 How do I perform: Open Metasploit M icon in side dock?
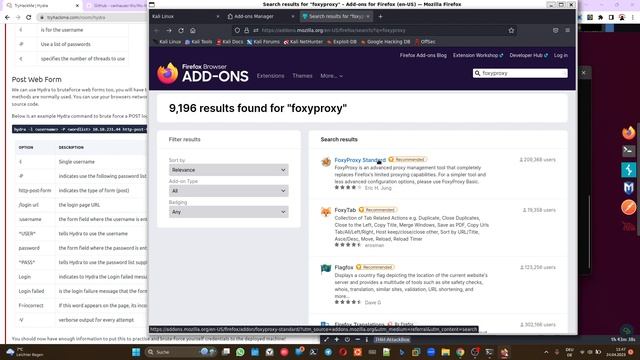[629, 188]
